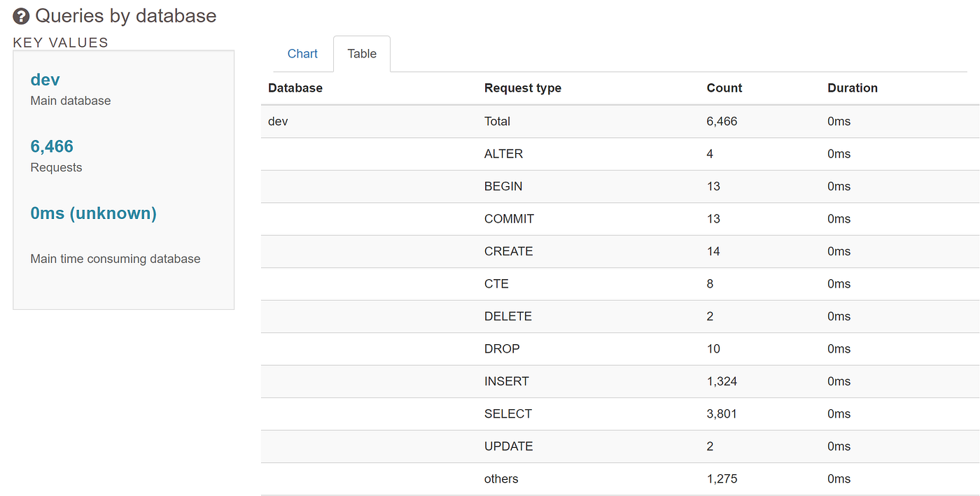Click the Count column header
This screenshot has height=496, width=980.
pos(724,88)
